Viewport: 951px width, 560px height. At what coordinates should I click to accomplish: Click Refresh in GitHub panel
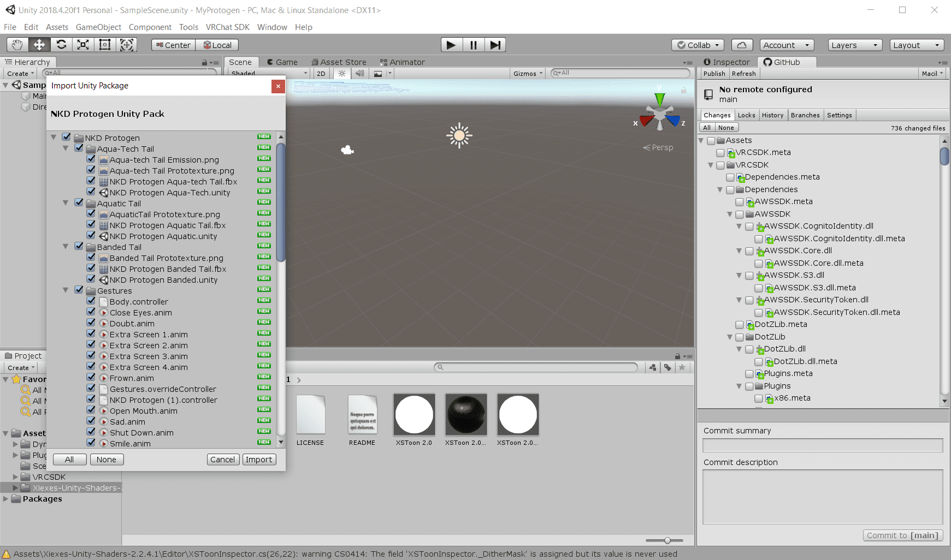point(744,74)
